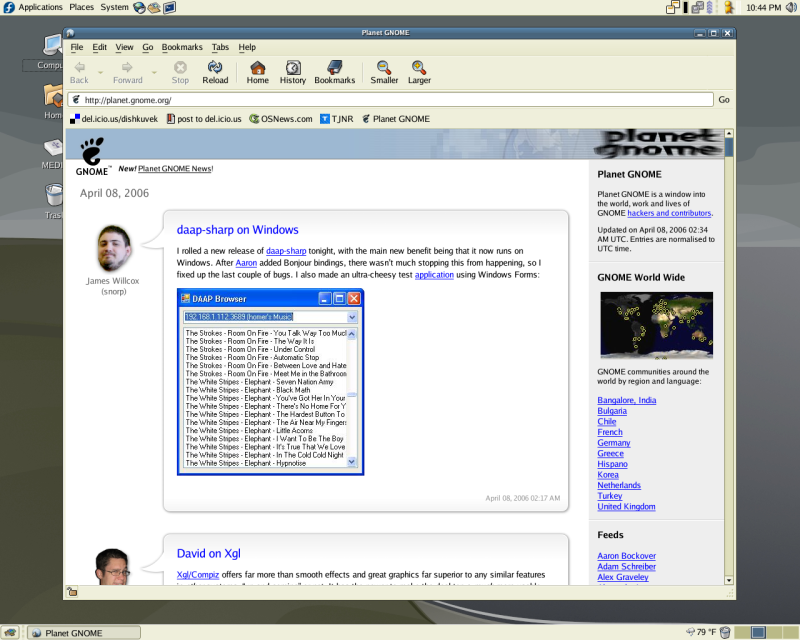
Task: Click James Willcox avatar photo
Action: pos(113,248)
